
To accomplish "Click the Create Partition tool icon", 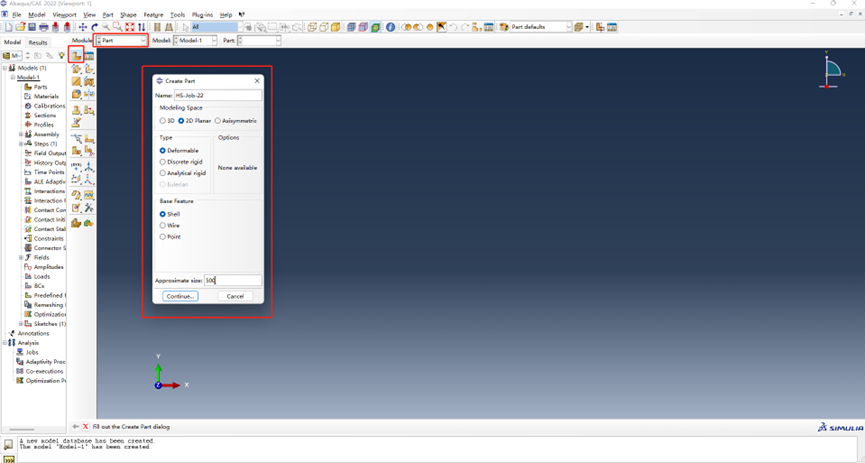I will [x=77, y=139].
